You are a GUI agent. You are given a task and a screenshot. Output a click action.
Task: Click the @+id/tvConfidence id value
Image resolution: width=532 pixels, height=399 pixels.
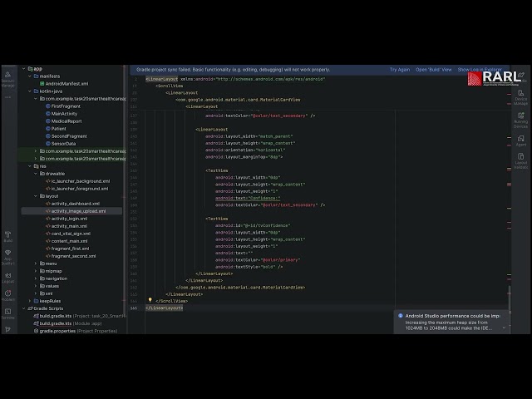(x=267, y=225)
